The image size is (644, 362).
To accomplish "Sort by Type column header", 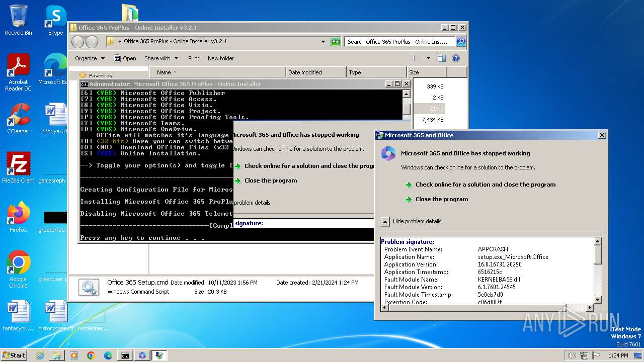I will point(376,72).
